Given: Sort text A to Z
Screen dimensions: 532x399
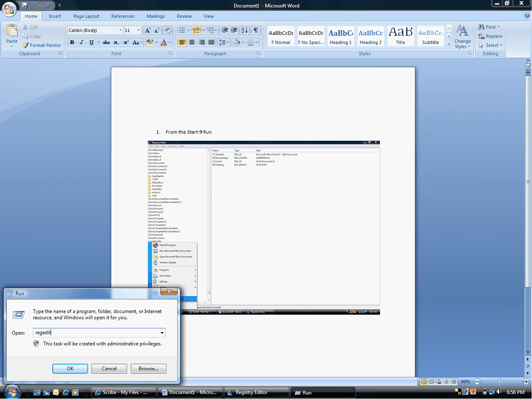Looking at the screenshot, I should 245,30.
